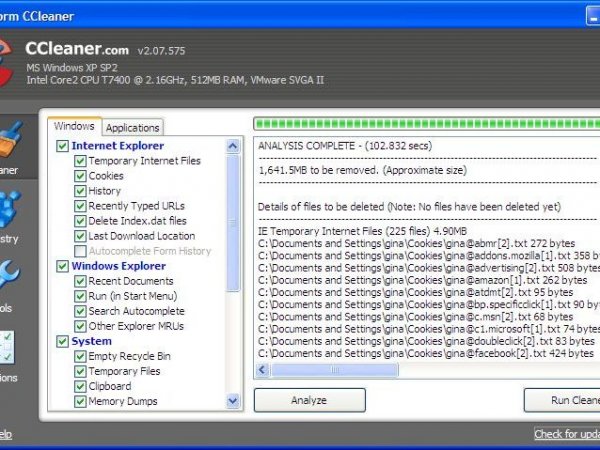Viewport: 600px width, 450px height.
Task: Open the Options section checklist icon
Action: 7,347
